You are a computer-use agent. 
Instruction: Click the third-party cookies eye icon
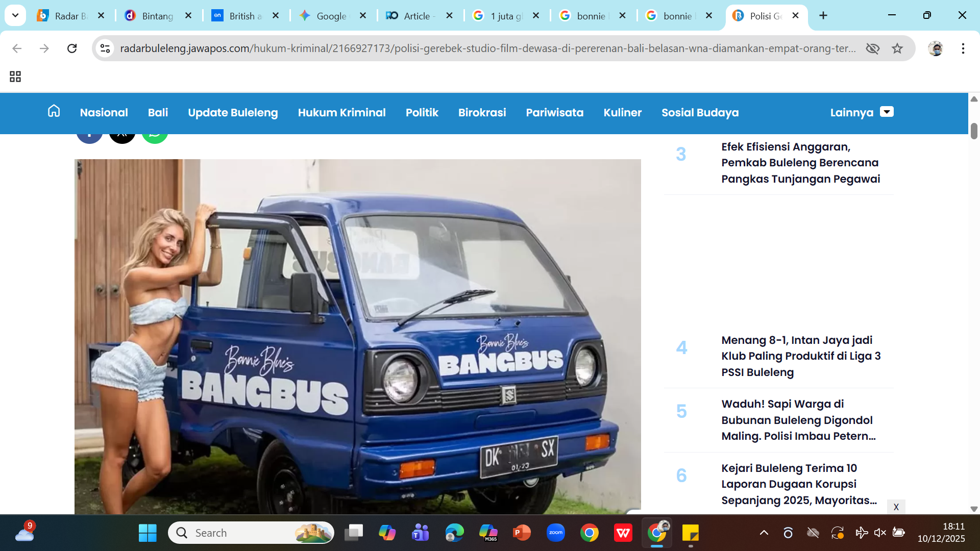873,48
